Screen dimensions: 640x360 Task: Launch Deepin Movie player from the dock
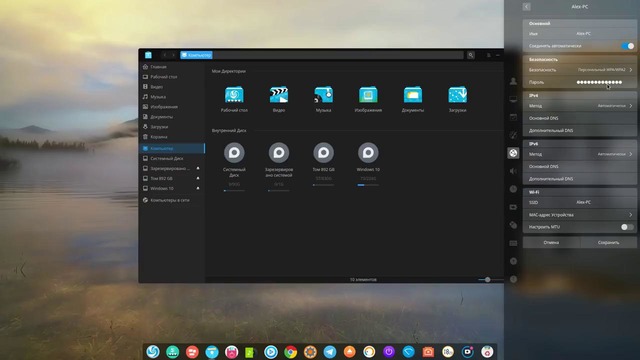pyautogui.click(x=271, y=351)
